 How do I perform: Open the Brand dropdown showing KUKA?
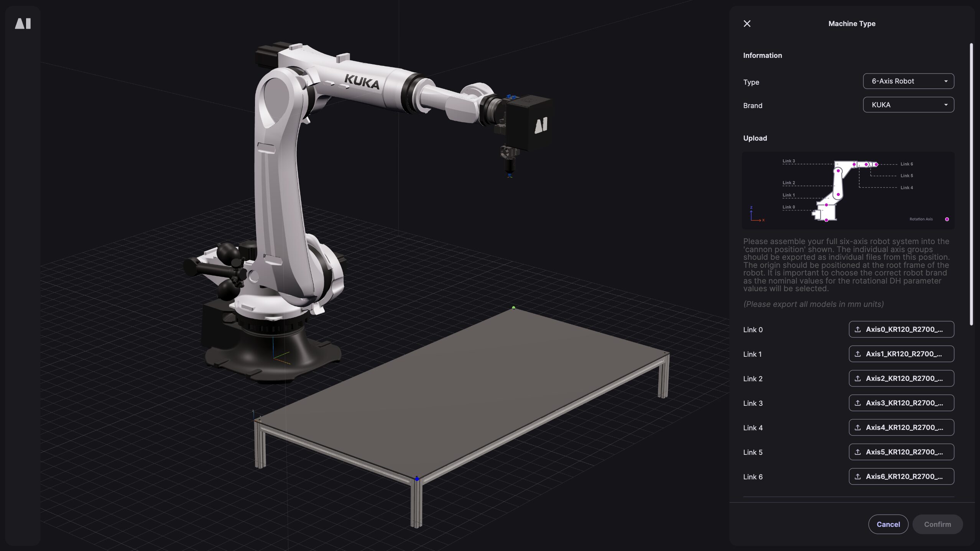click(908, 104)
